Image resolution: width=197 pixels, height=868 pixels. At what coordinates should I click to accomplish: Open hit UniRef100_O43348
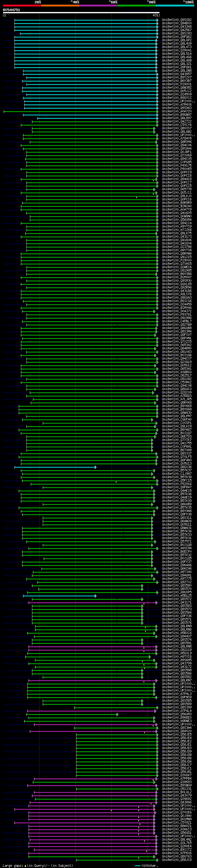click(x=177, y=26)
